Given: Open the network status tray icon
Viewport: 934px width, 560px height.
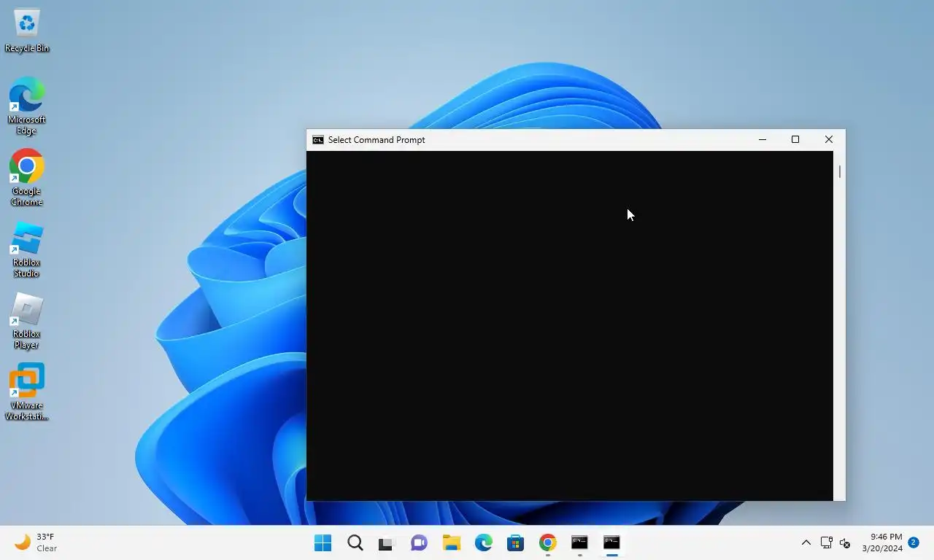Looking at the screenshot, I should pos(827,542).
